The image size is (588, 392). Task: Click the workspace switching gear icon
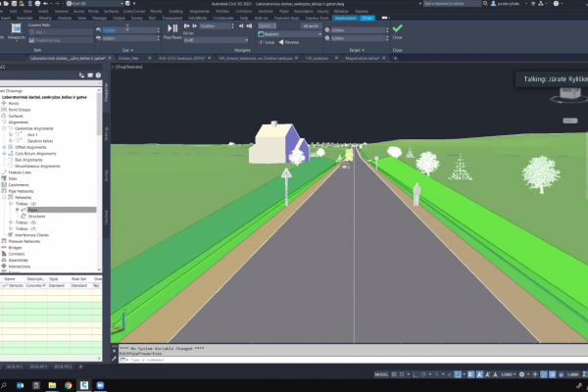pyautogui.click(x=521, y=374)
